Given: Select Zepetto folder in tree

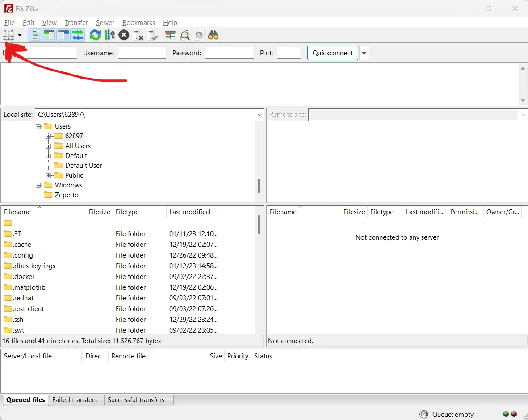Looking at the screenshot, I should pyautogui.click(x=67, y=195).
